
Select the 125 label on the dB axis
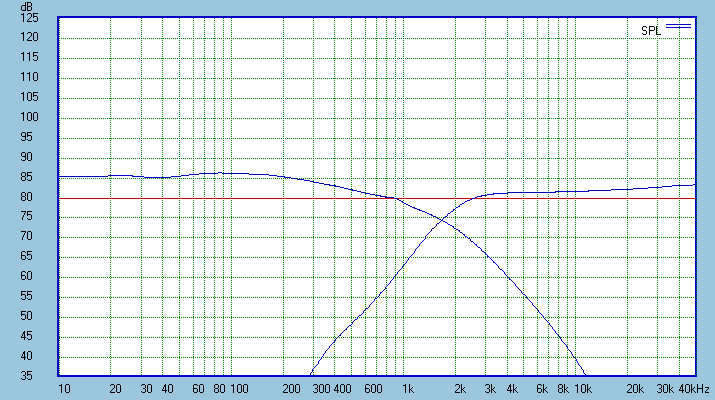29,18
